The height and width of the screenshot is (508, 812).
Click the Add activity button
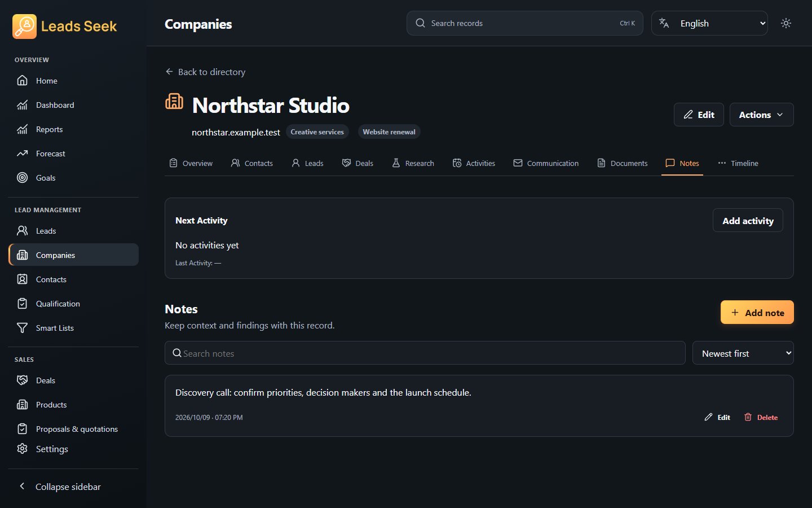click(748, 221)
